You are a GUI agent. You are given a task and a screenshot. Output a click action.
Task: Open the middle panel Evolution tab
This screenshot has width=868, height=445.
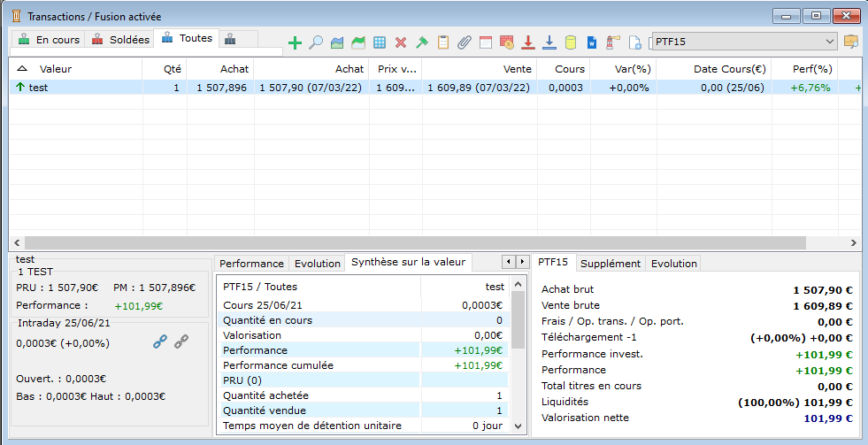(317, 264)
